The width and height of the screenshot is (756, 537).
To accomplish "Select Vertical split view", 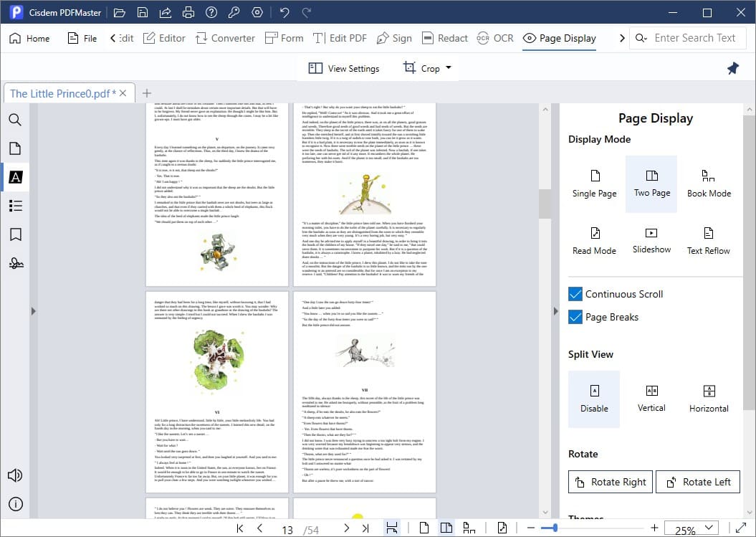I will click(651, 399).
